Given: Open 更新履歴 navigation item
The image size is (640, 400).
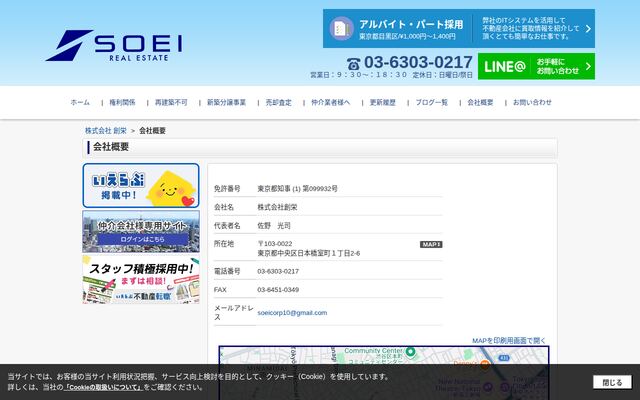Looking at the screenshot, I should click(383, 102).
